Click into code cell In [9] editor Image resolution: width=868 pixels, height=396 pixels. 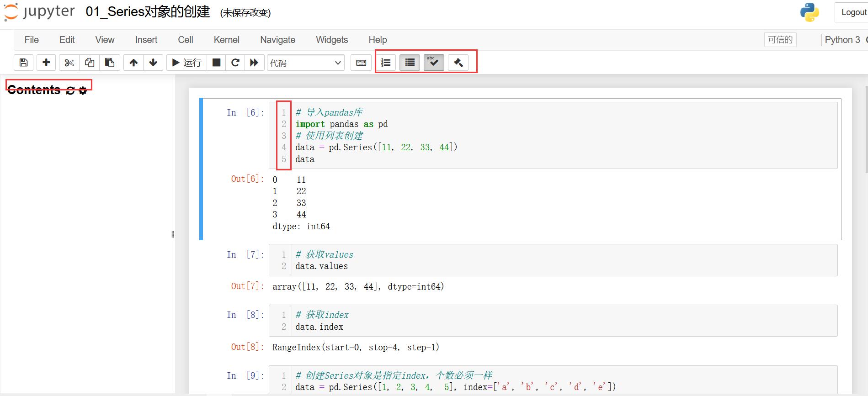(x=553, y=380)
